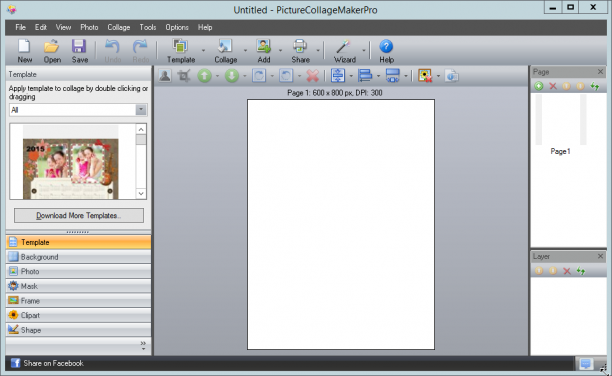
Task: Click the remove picture icon with red X
Action: [425, 75]
